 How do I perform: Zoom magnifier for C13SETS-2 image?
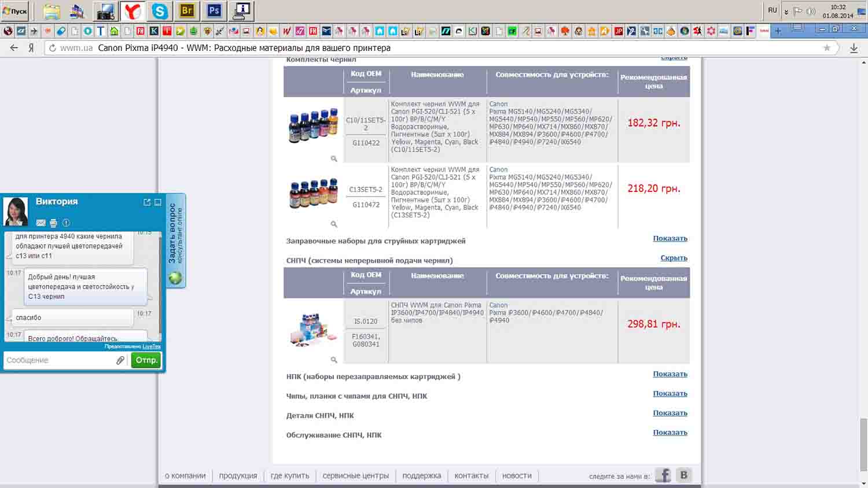[x=334, y=224]
